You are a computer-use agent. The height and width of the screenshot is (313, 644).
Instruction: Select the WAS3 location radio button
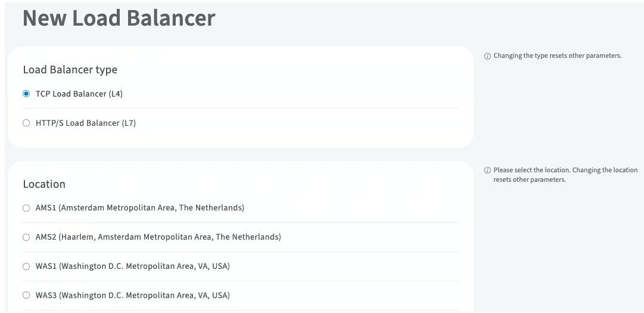(26, 296)
